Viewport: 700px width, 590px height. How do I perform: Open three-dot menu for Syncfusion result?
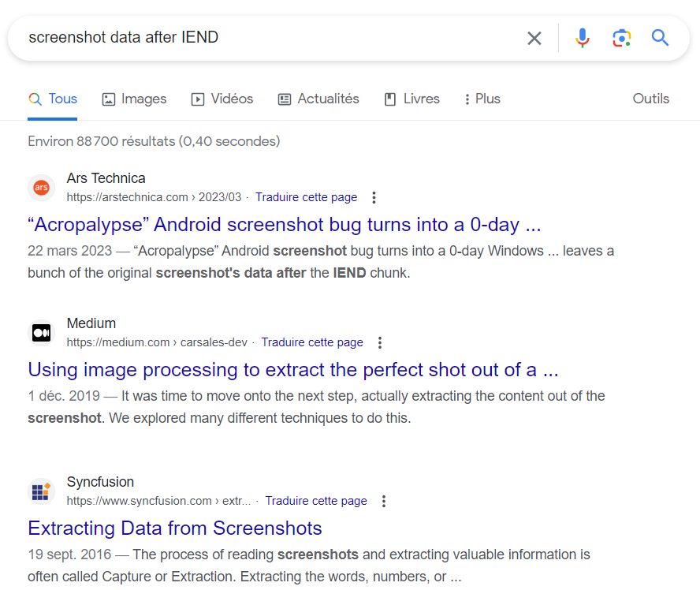384,502
